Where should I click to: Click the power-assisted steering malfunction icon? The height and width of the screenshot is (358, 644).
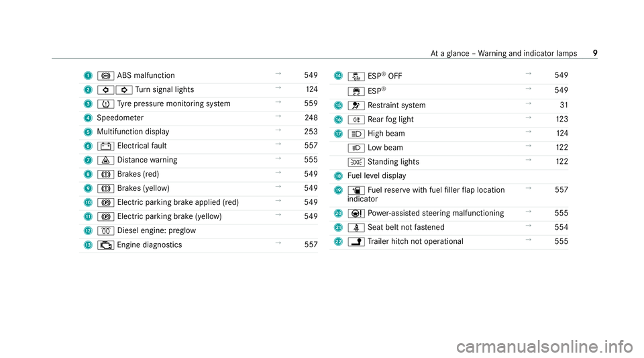pyautogui.click(x=356, y=214)
